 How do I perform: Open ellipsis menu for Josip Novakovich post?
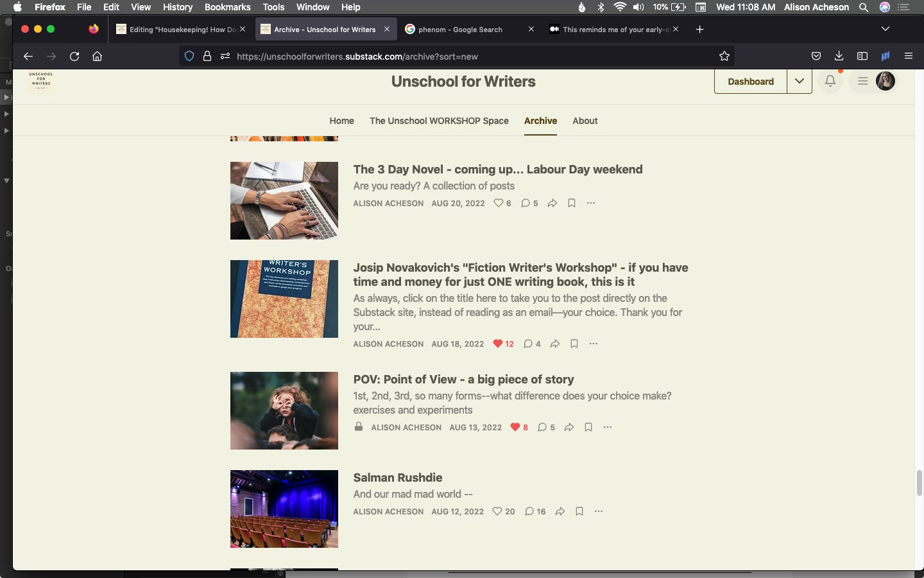594,344
